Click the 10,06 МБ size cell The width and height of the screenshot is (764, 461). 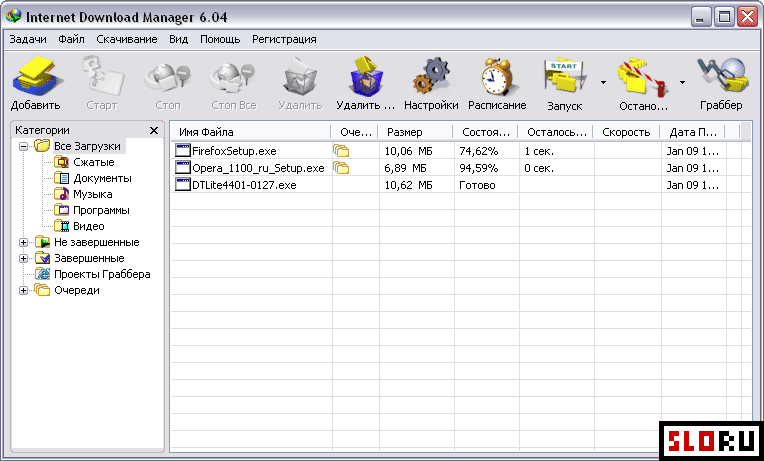click(x=408, y=151)
